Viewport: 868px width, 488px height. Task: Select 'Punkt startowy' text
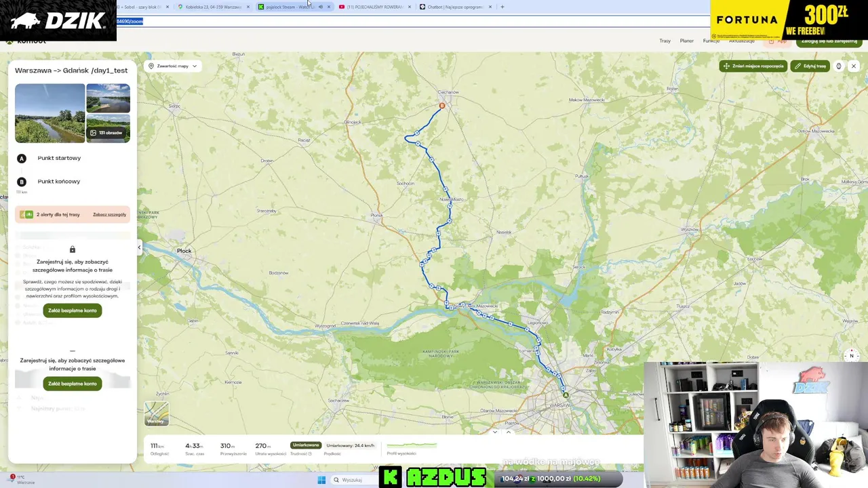(59, 158)
